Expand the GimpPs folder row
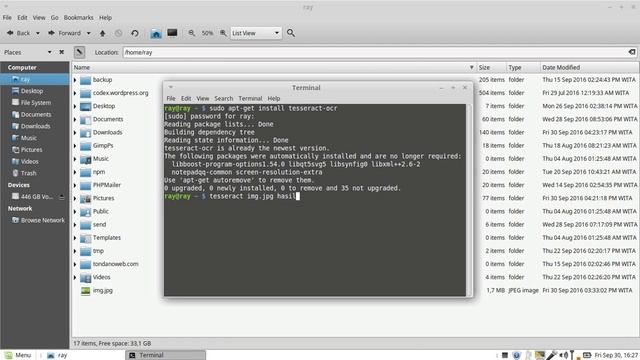This screenshot has width=640, height=360. pos(75,146)
